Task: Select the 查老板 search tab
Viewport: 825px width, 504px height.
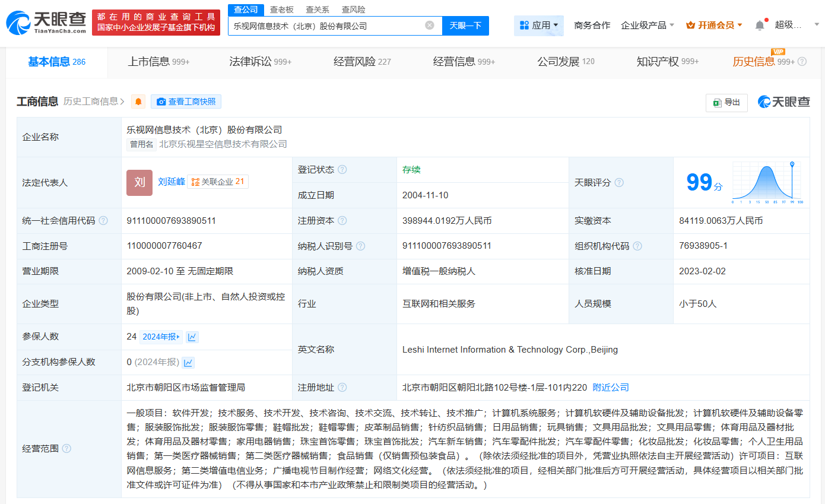Action: coord(281,9)
